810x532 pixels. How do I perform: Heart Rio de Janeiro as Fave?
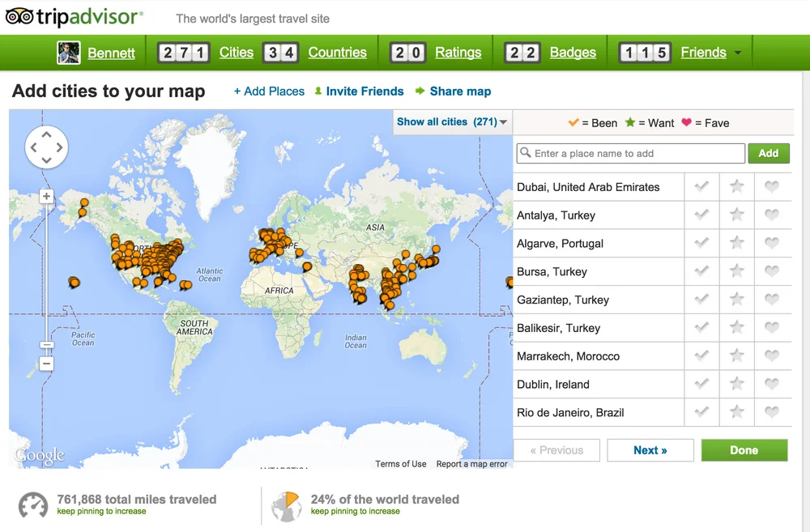pos(772,411)
